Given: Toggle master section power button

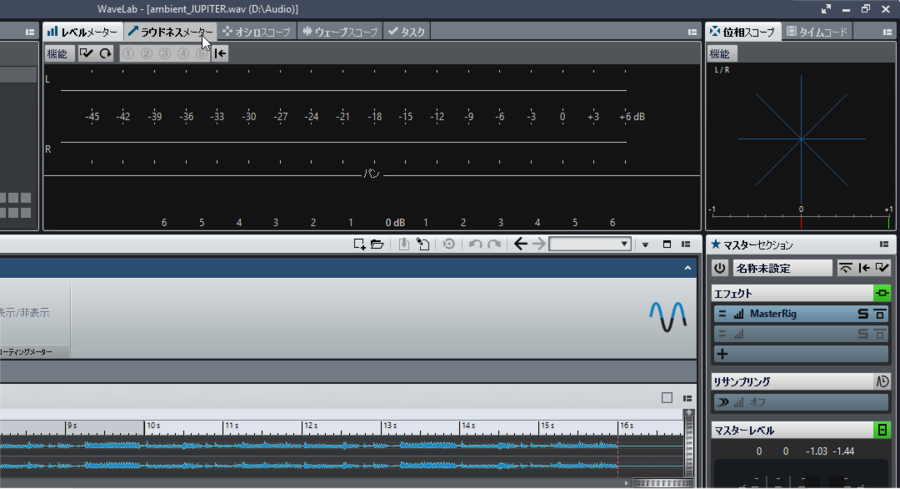Looking at the screenshot, I should [x=719, y=268].
